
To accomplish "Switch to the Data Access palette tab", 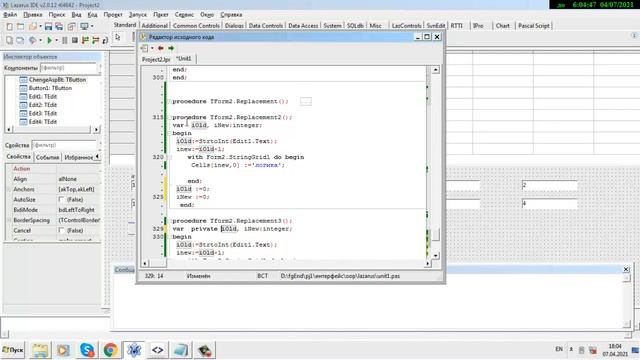I will [303, 25].
